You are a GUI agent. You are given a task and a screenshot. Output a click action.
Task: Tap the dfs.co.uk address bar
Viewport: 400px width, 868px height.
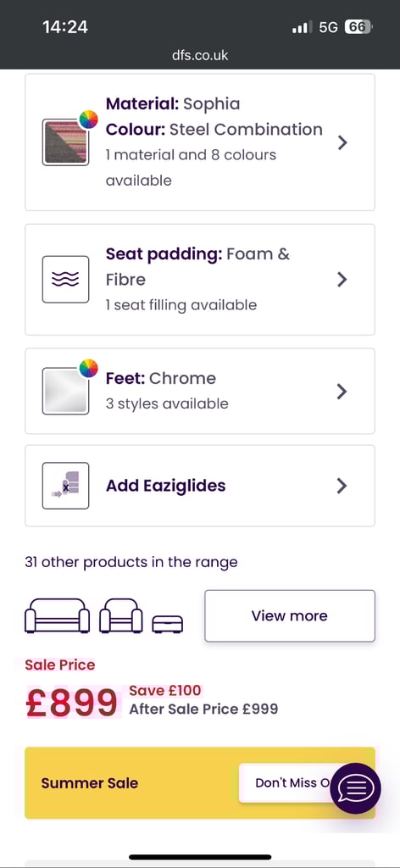pos(200,55)
